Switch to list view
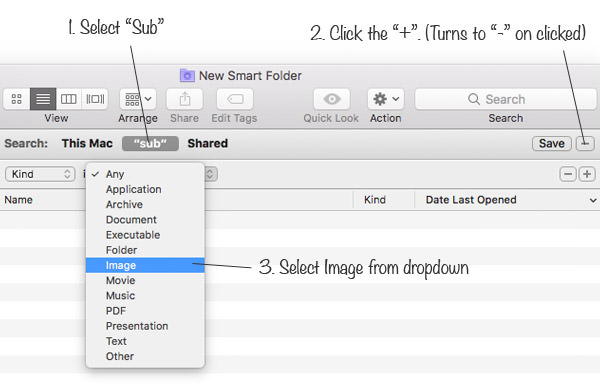Screen dimensions: 600x384 (43, 99)
